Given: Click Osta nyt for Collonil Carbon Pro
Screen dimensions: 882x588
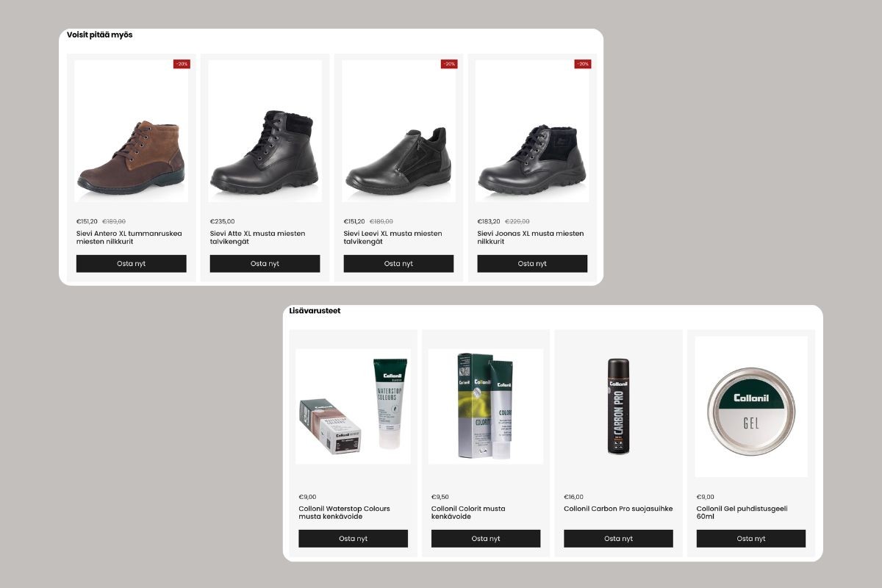Looking at the screenshot, I should pyautogui.click(x=618, y=539).
